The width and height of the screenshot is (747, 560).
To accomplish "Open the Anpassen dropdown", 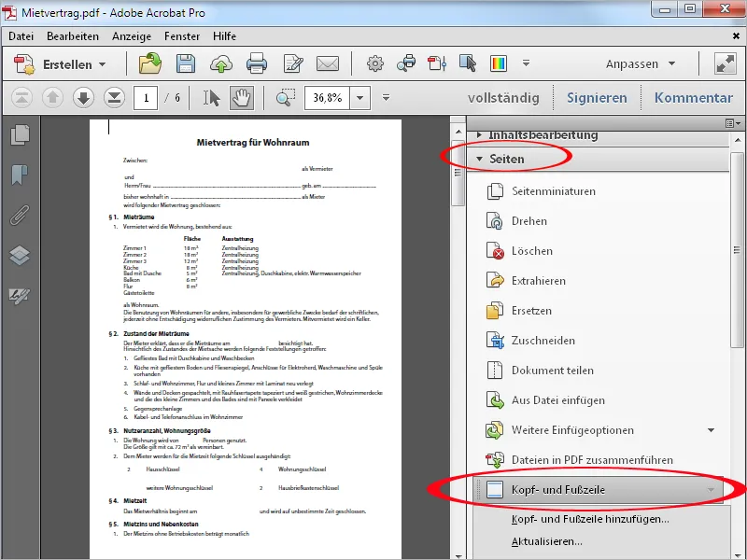I will coord(641,63).
